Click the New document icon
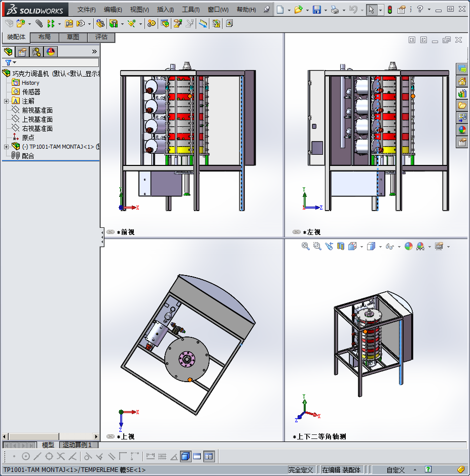Viewport: 470px width, 476px height. pos(280,10)
